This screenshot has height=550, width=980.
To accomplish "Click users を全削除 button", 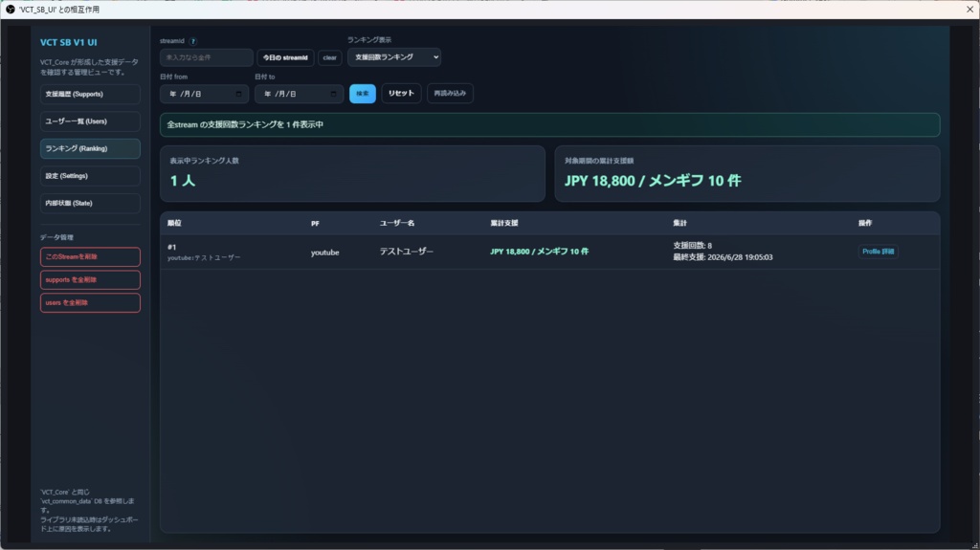I will [90, 302].
